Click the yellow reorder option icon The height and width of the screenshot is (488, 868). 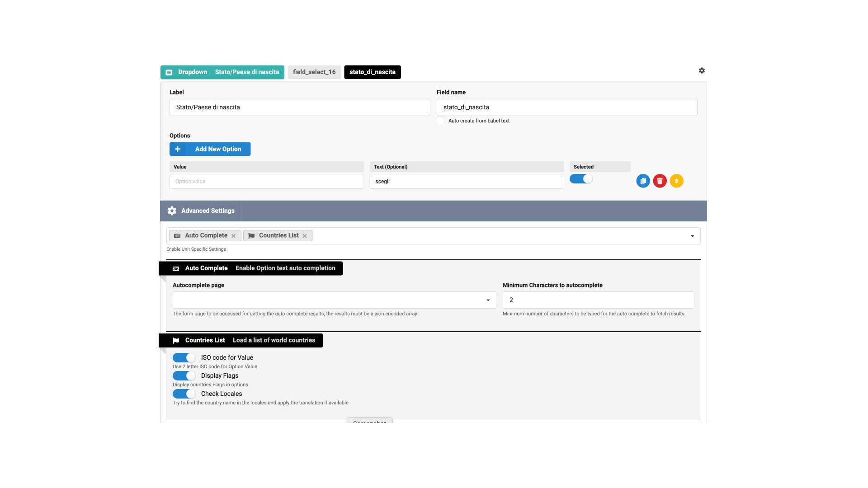tap(676, 181)
